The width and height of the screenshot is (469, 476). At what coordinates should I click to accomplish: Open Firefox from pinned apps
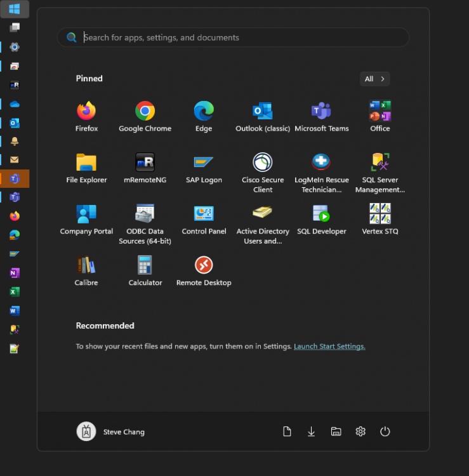pos(86,112)
